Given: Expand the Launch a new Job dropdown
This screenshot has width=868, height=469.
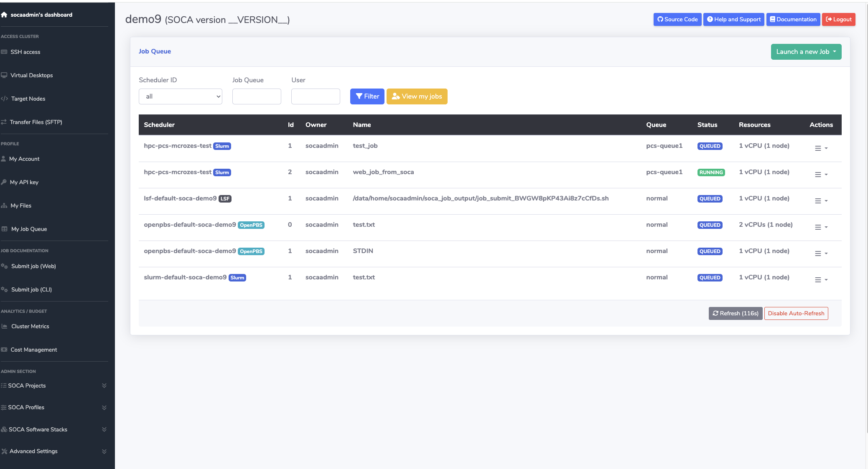Looking at the screenshot, I should pyautogui.click(x=806, y=52).
